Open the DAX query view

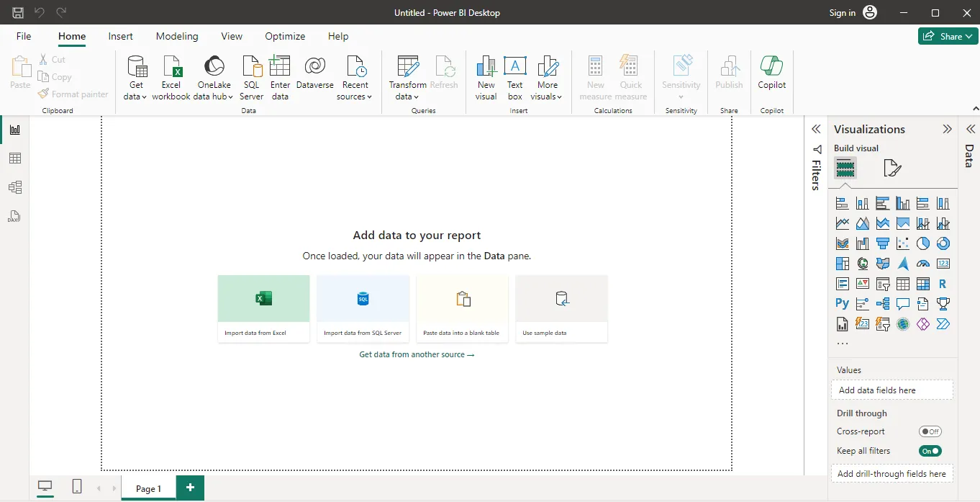[14, 216]
